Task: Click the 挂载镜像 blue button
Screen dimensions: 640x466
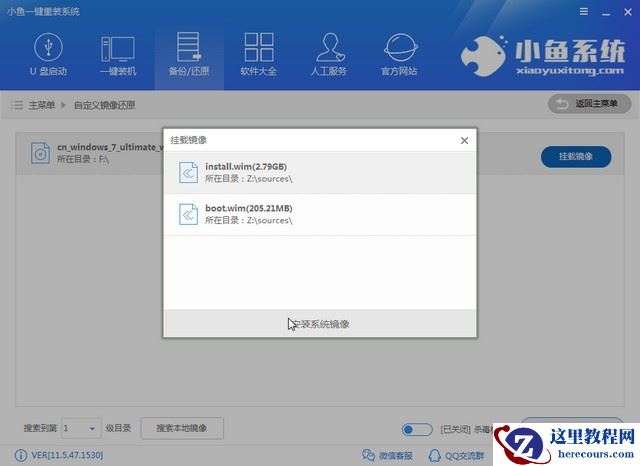Action: click(x=576, y=157)
